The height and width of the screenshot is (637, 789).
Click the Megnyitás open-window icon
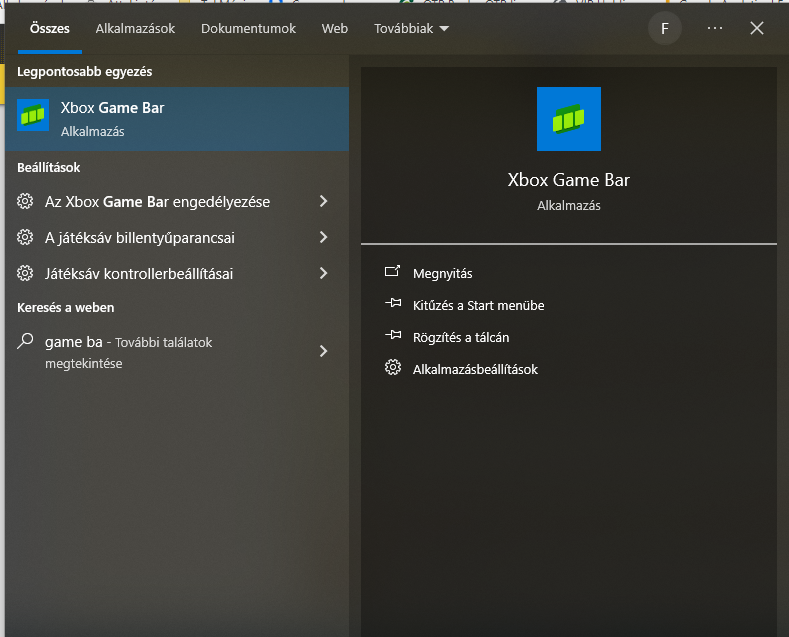click(392, 272)
